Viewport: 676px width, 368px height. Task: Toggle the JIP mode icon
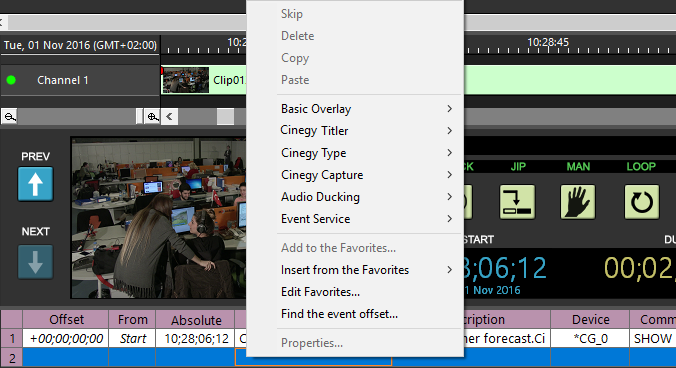pyautogui.click(x=517, y=202)
